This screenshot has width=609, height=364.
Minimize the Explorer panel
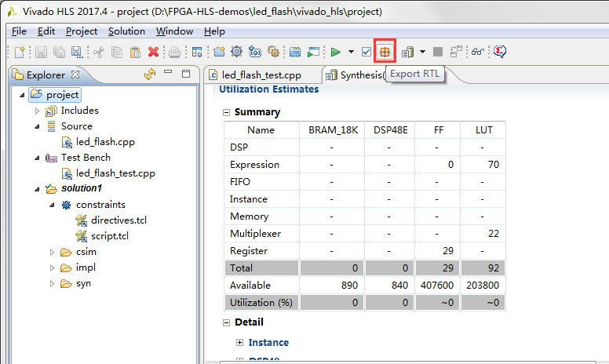(168, 74)
